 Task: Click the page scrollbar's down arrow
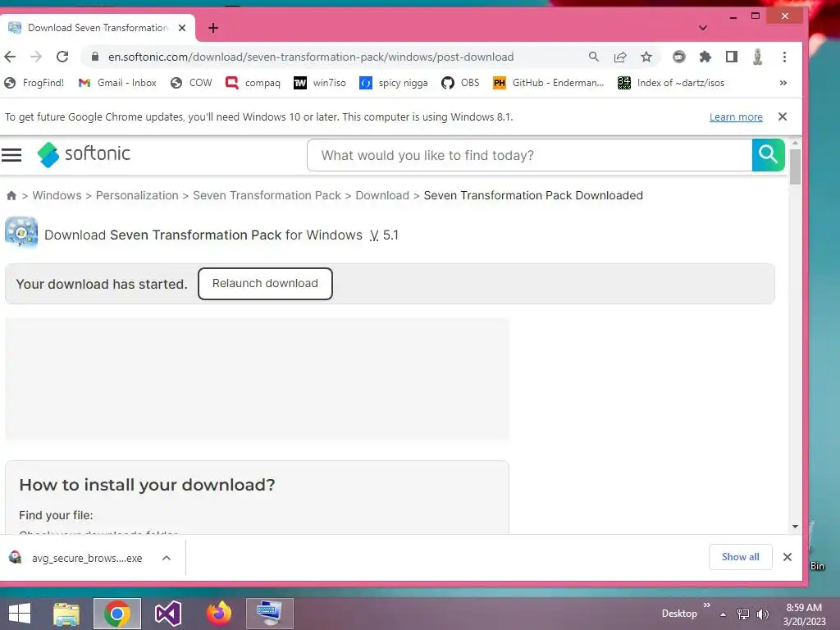coord(795,527)
